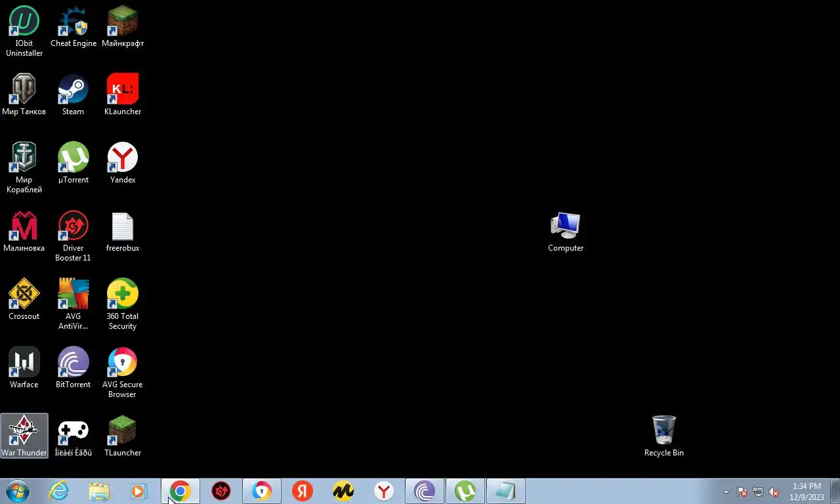Open the network status tray icon
The image size is (840, 504).
(x=758, y=492)
